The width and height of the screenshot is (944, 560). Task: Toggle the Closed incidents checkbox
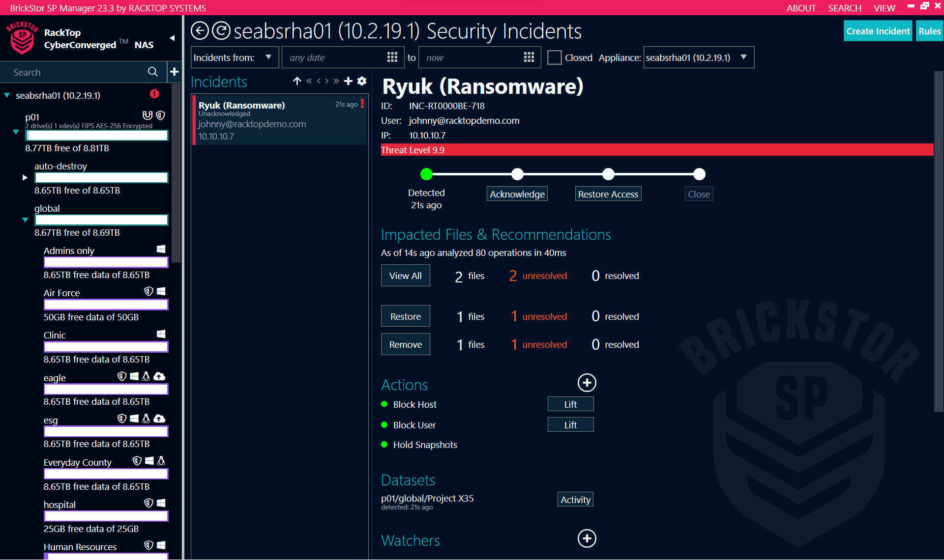pyautogui.click(x=554, y=57)
